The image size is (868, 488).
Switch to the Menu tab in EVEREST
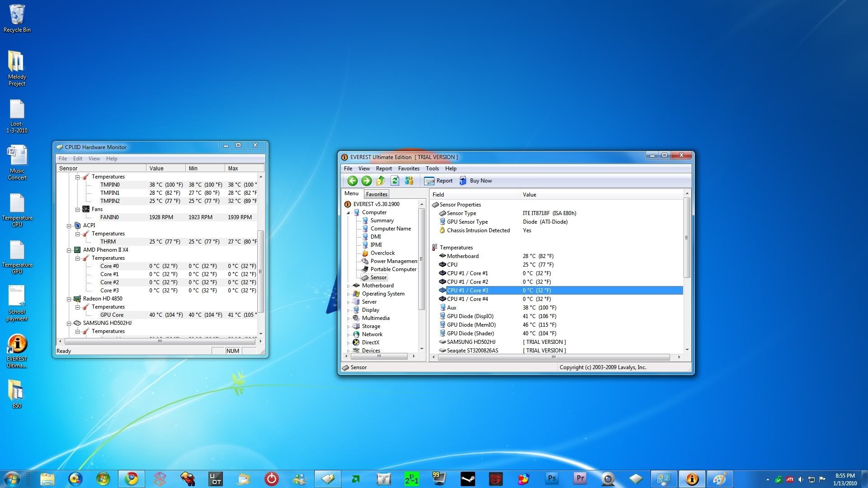pyautogui.click(x=351, y=193)
